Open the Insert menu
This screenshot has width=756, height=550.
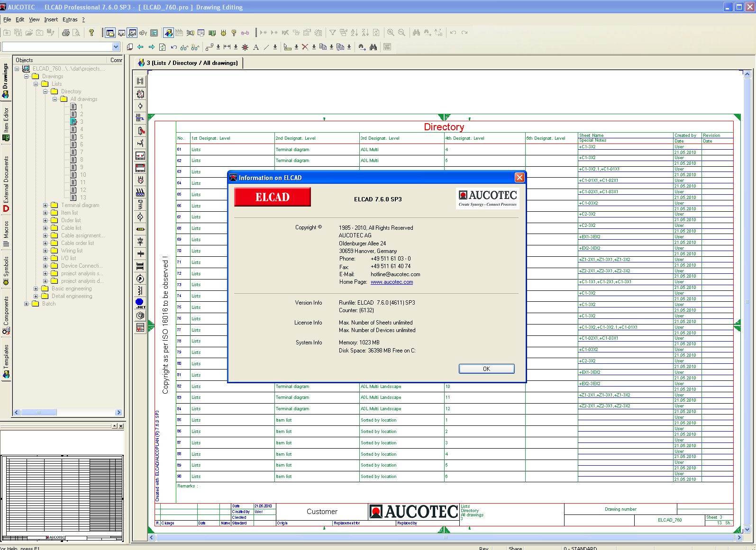pyautogui.click(x=51, y=19)
